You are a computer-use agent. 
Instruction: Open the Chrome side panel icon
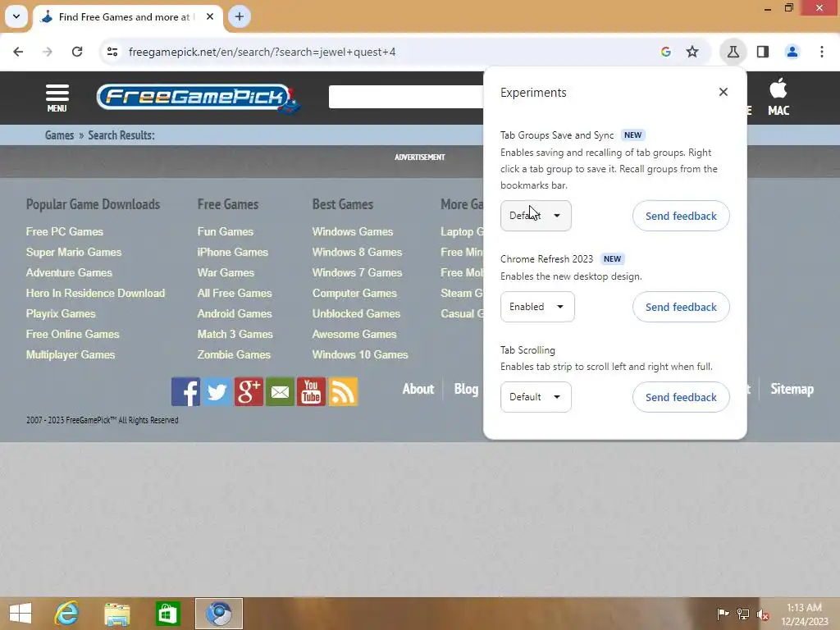(x=763, y=52)
